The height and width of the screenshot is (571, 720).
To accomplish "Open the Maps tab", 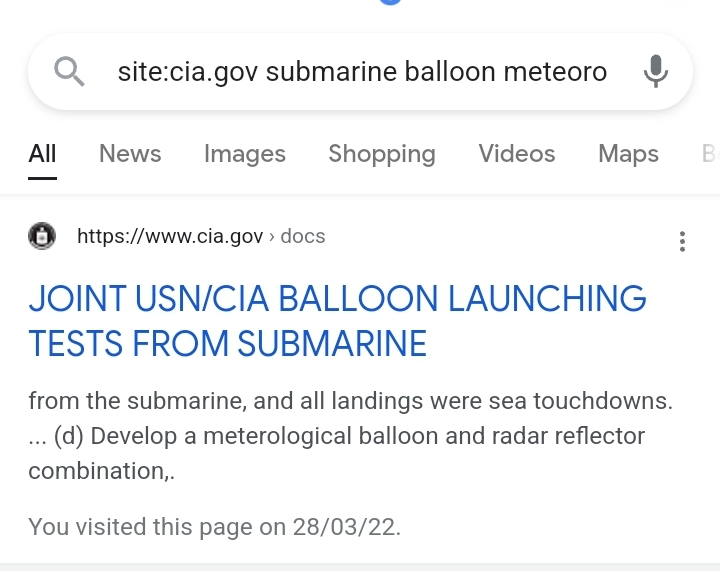I will point(628,154).
